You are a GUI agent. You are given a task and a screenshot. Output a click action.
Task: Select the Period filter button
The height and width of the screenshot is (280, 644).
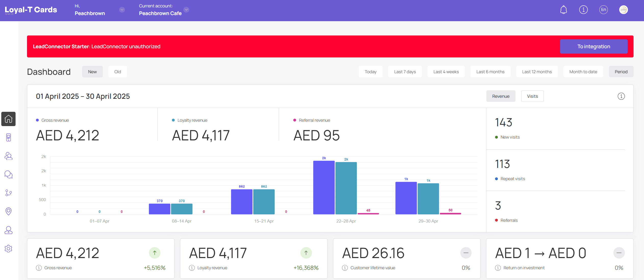click(x=621, y=71)
